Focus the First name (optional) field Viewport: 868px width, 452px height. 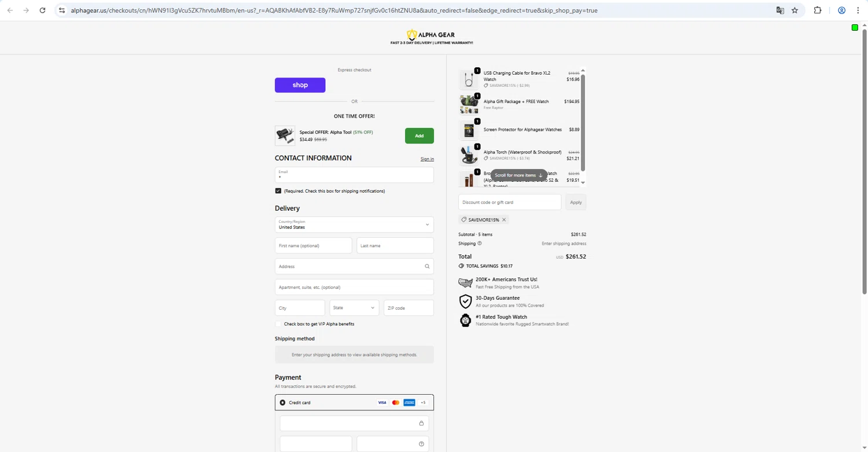[x=313, y=245]
